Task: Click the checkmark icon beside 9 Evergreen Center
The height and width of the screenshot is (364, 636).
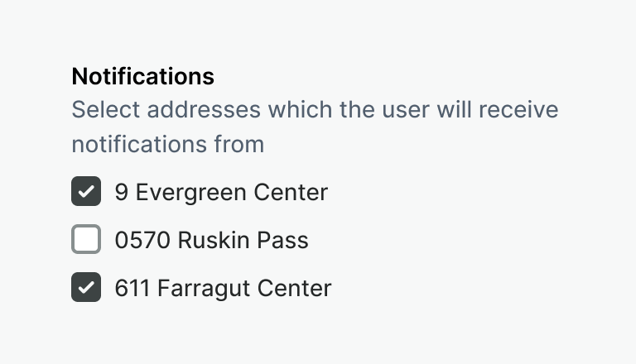Action: click(86, 192)
